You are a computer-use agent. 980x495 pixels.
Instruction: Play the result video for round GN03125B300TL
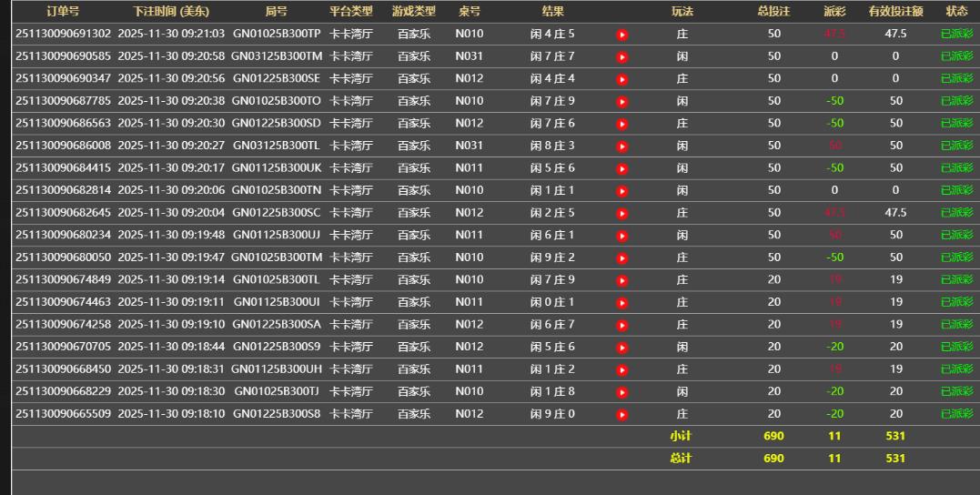coord(622,146)
